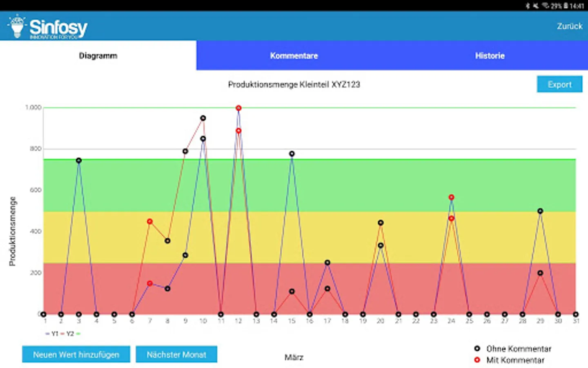This screenshot has height=368, width=588.
Task: Select the red peak point at day 12
Action: 238,108
